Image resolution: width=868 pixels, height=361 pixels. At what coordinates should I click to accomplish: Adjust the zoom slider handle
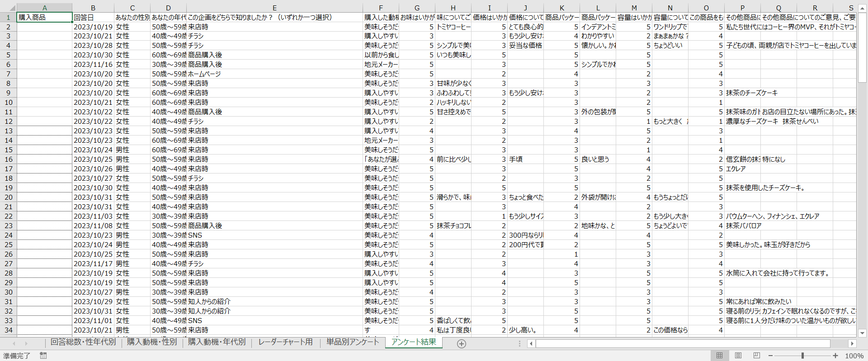pyautogui.click(x=802, y=356)
